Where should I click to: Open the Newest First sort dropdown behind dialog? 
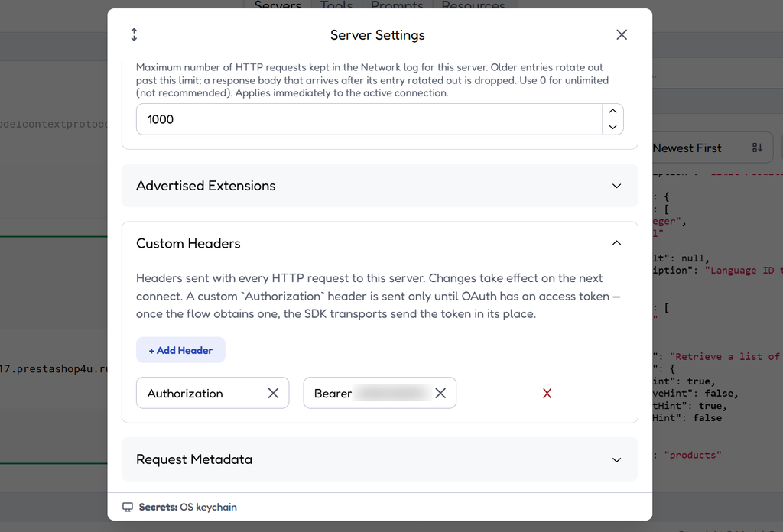click(712, 148)
